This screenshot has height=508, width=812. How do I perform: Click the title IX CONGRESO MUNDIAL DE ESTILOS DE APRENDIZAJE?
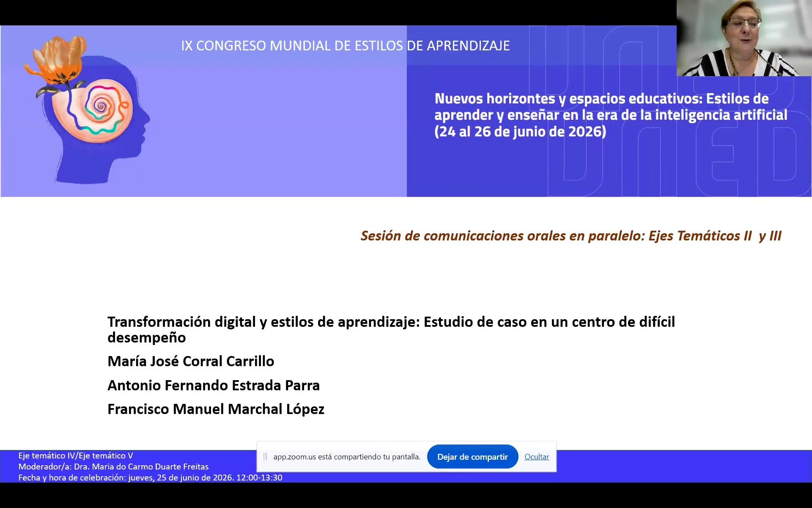346,46
